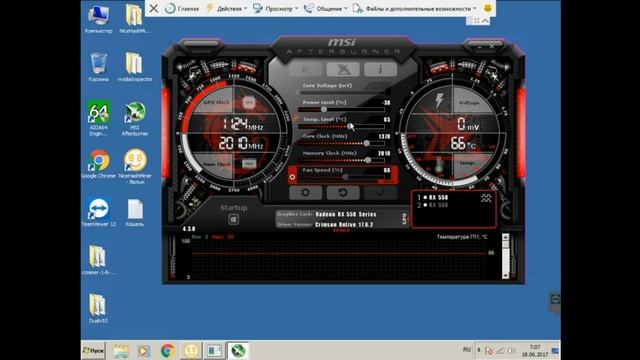Viewport: 640px width, 360px height.
Task: Select the bottom-left desktop folder under ccminer
Action: coord(98,309)
